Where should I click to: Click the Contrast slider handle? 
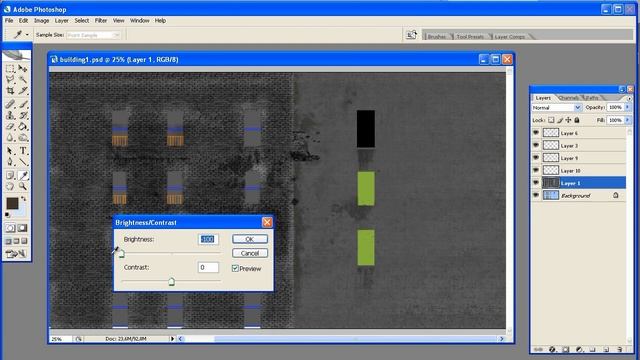[171, 281]
